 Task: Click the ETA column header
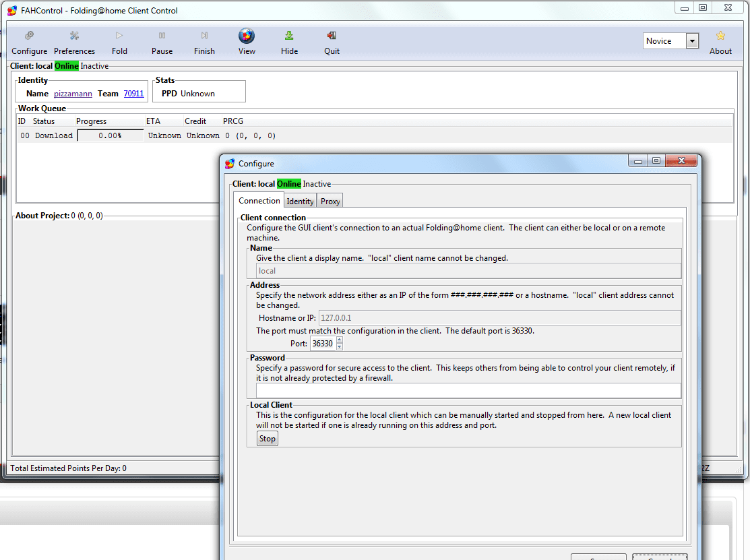(154, 121)
